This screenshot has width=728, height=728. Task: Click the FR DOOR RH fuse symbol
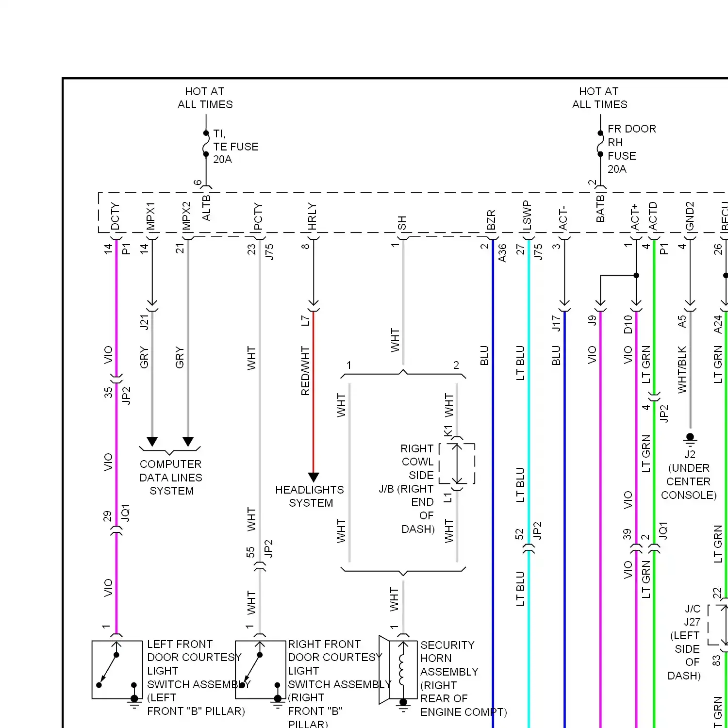[600, 144]
